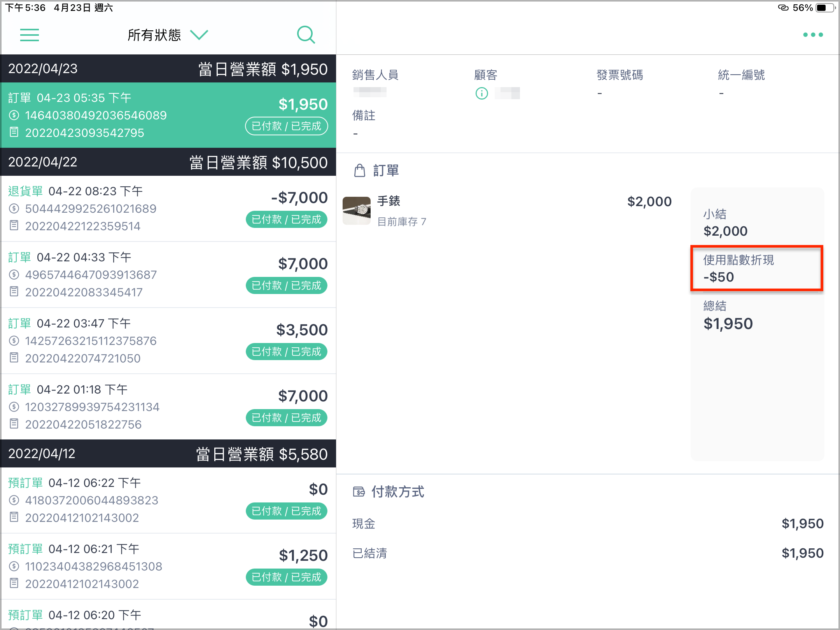The height and width of the screenshot is (630, 840).
Task: Click 已付款 / 已完成 badge on $1,950 order
Action: (x=287, y=126)
